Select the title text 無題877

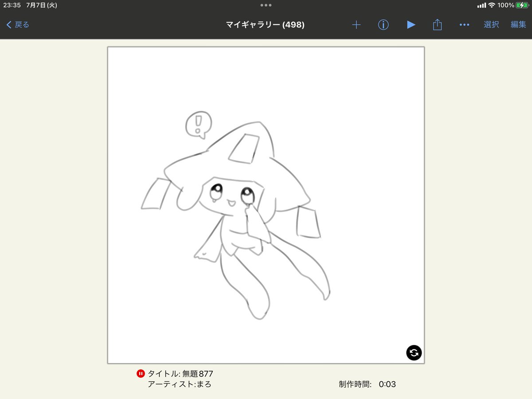(x=198, y=374)
